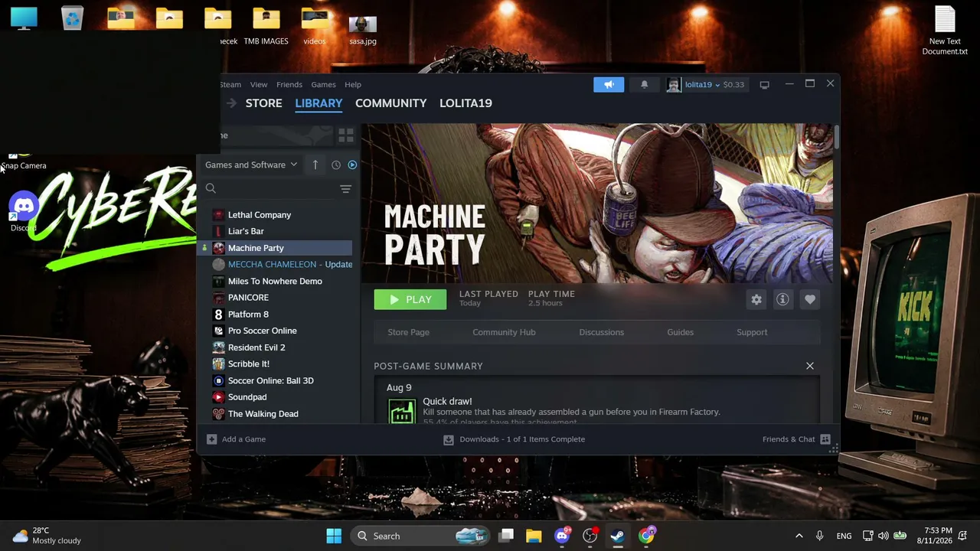Go to the STORE tab
Image resolution: width=980 pixels, height=551 pixels.
264,103
